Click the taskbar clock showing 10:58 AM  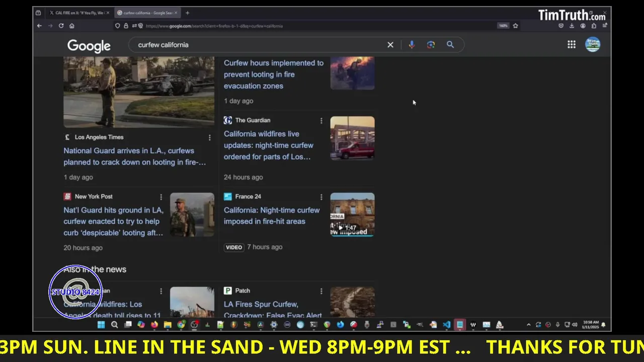pyautogui.click(x=590, y=325)
